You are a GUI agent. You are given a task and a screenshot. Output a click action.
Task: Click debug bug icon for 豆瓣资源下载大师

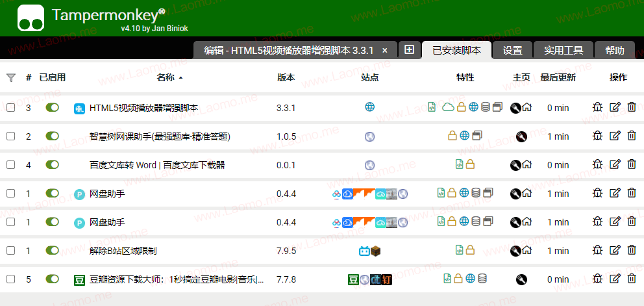[597, 279]
